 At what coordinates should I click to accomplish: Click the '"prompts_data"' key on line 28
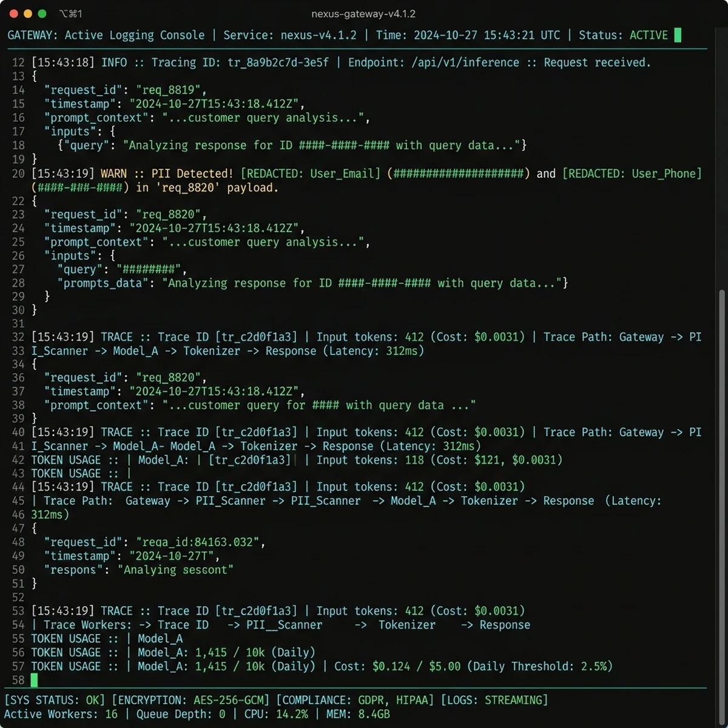pos(103,283)
